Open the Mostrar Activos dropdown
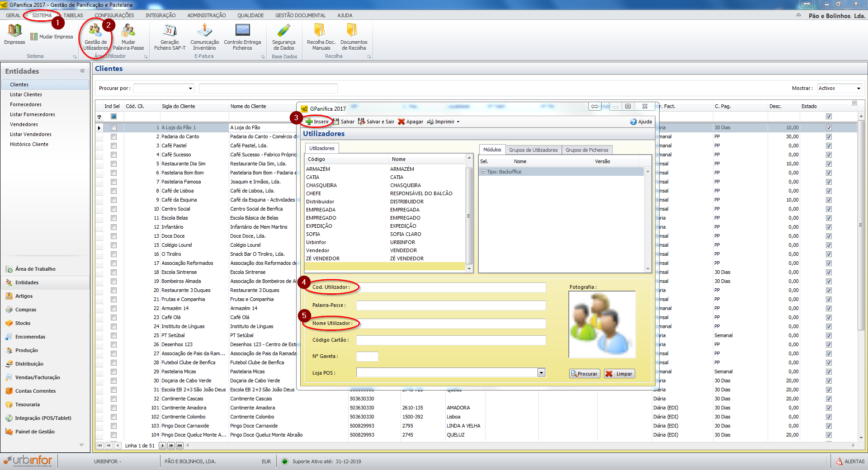Screen dimensions: 868x470 [859, 89]
